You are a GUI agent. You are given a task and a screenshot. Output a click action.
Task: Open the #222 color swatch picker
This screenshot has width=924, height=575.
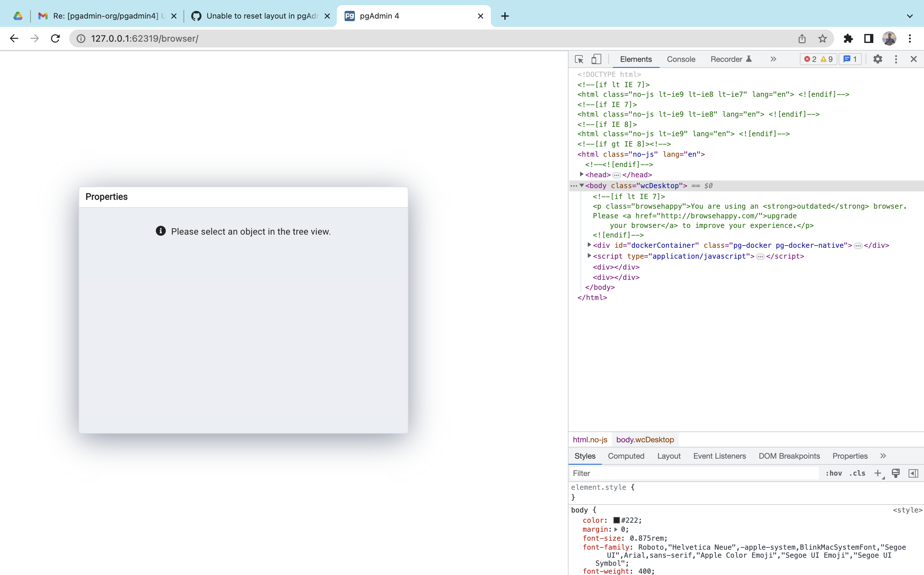[x=617, y=520]
